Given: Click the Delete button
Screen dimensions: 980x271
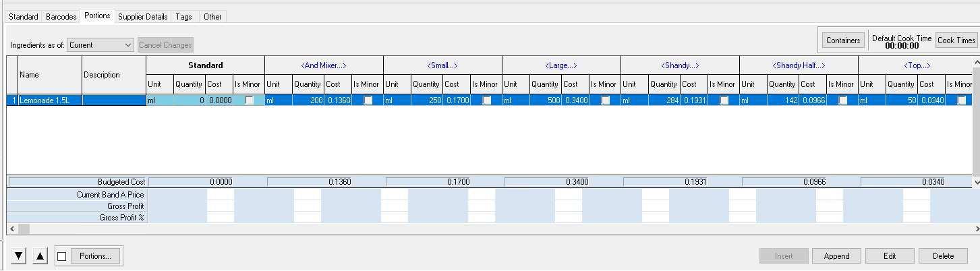Looking at the screenshot, I should tap(944, 256).
